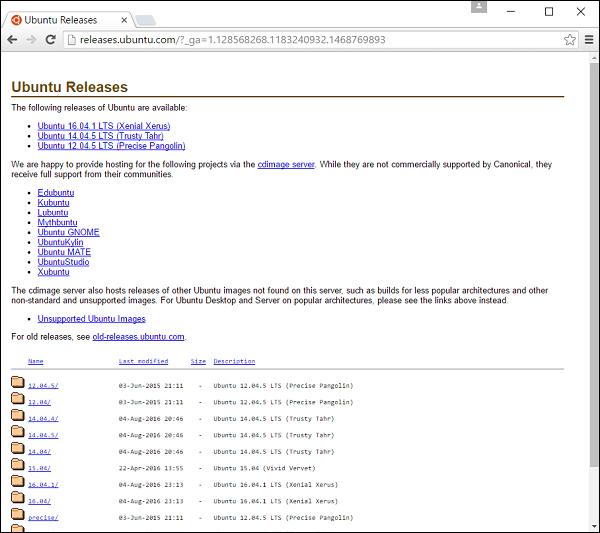The height and width of the screenshot is (533, 600).
Task: Click the browser back arrow button
Action: [13, 40]
